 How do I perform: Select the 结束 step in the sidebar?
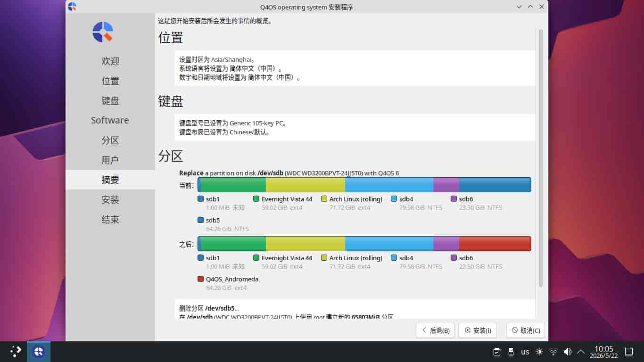[x=110, y=220]
